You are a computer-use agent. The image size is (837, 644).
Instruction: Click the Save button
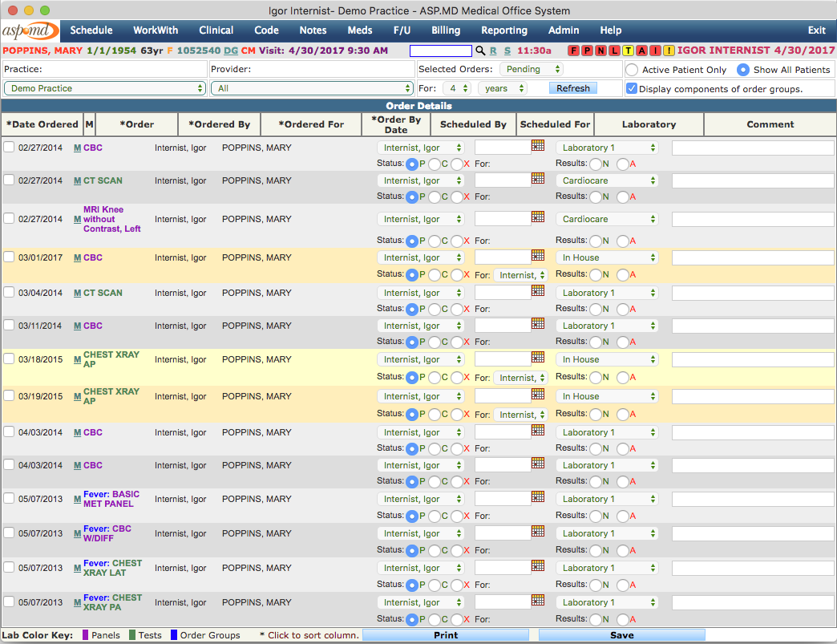point(622,635)
